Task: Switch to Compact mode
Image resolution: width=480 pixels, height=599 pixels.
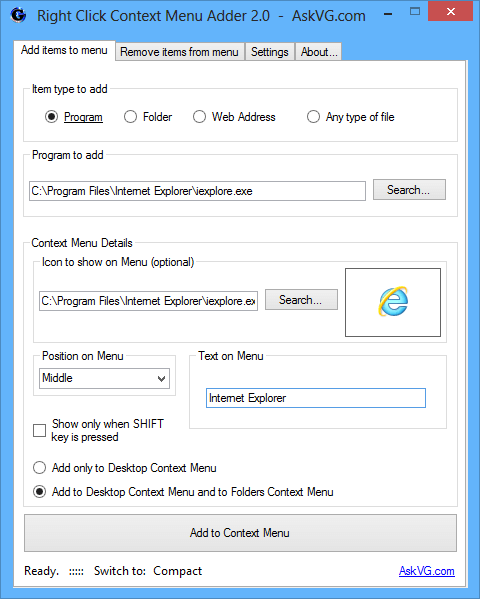Action: (178, 571)
